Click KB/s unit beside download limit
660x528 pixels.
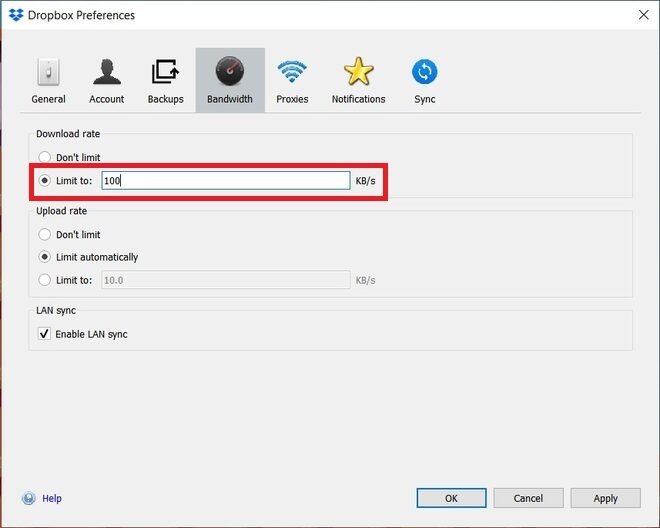click(365, 181)
